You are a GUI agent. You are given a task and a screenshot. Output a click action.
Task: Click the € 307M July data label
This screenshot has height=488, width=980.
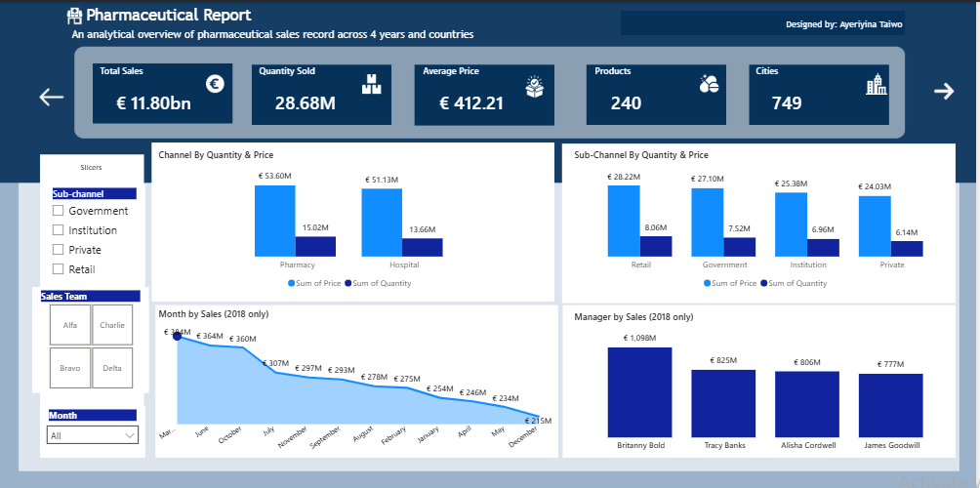(x=275, y=363)
